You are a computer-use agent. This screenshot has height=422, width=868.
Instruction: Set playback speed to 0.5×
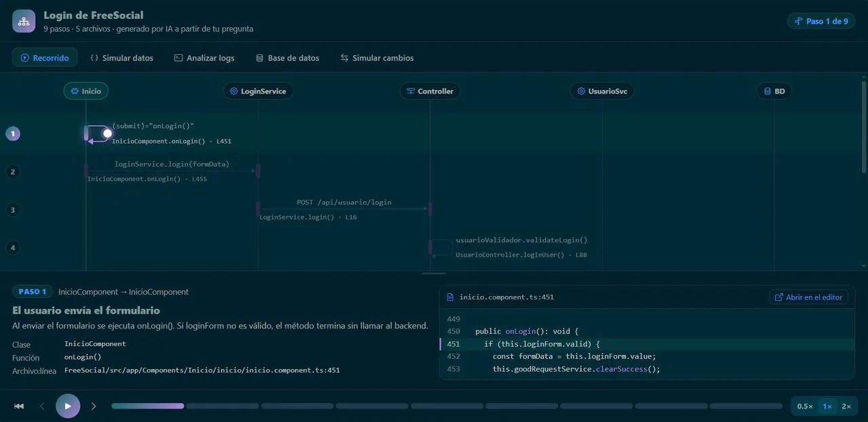[x=805, y=406]
